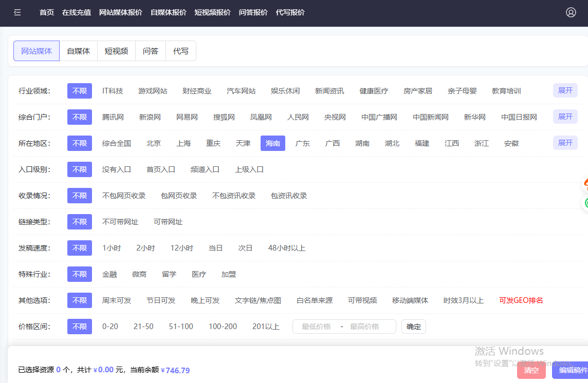Open 在线充值 page
The image size is (588, 383).
(x=77, y=12)
